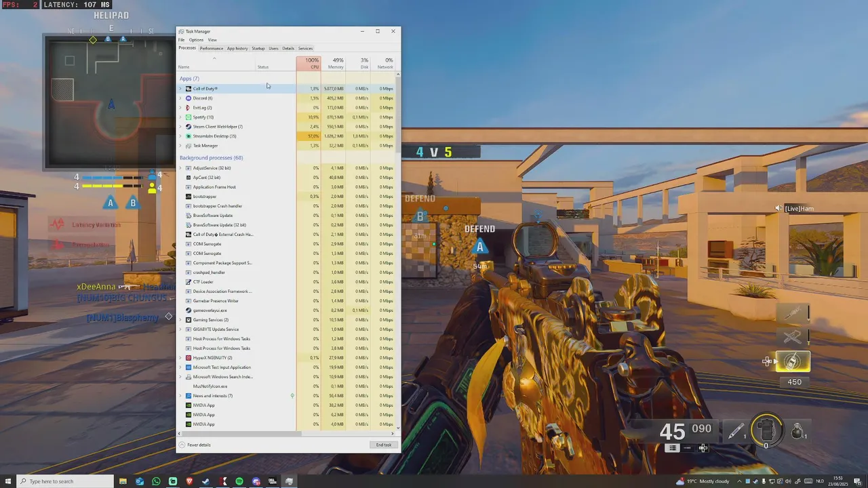This screenshot has height=488, width=868.
Task: Open Brave browser from the taskbar
Action: tap(189, 481)
